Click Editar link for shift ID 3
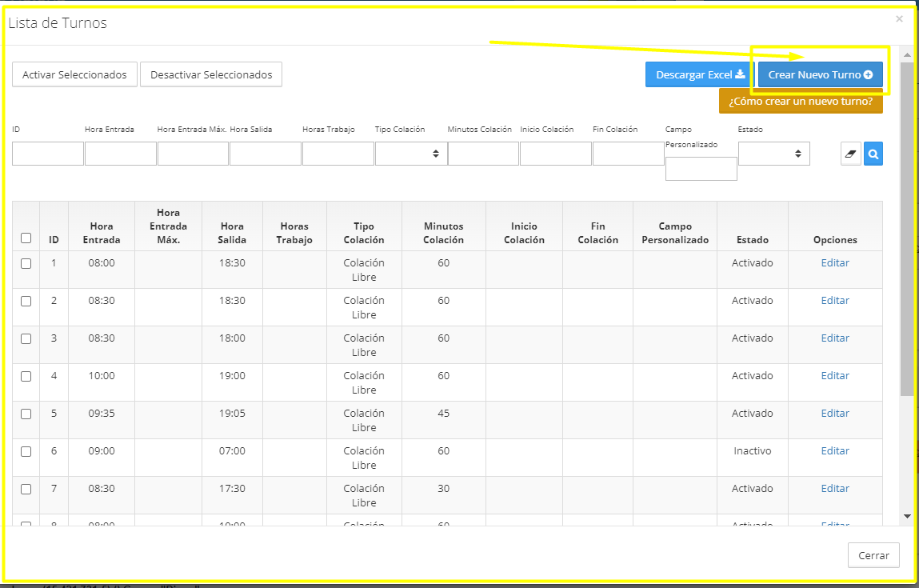This screenshot has width=919, height=588. [x=835, y=338]
